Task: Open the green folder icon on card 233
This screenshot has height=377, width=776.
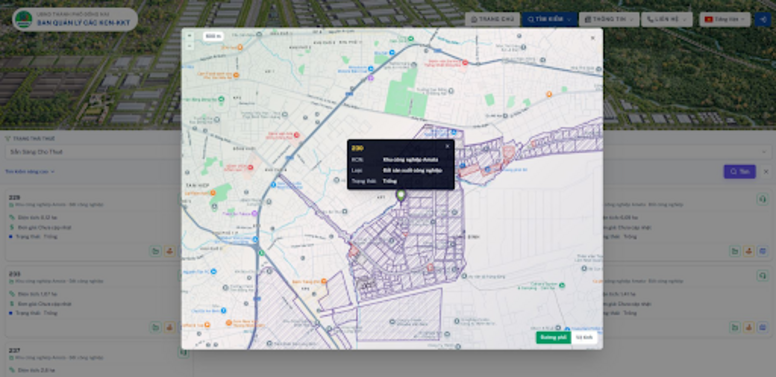Action: click(x=155, y=328)
